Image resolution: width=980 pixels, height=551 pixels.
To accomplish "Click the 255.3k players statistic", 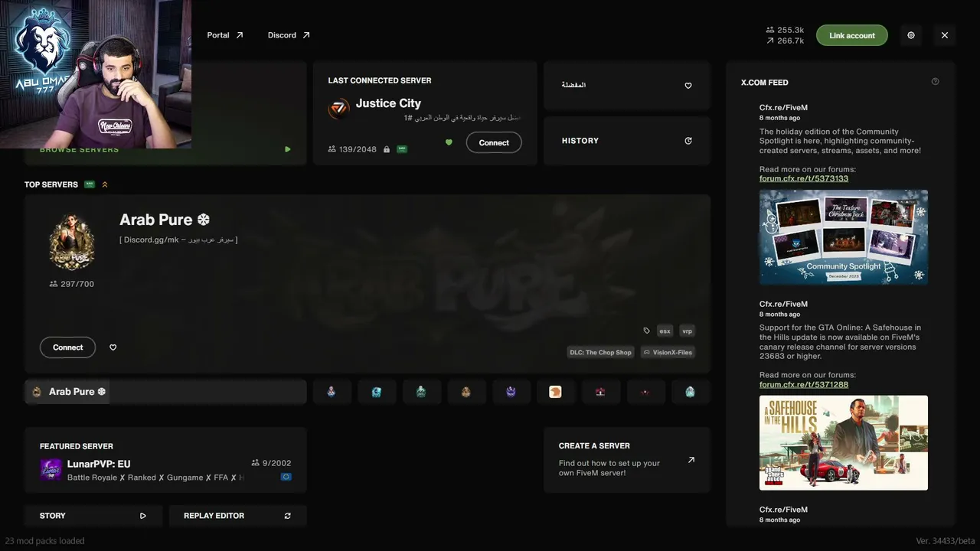I will (x=785, y=30).
